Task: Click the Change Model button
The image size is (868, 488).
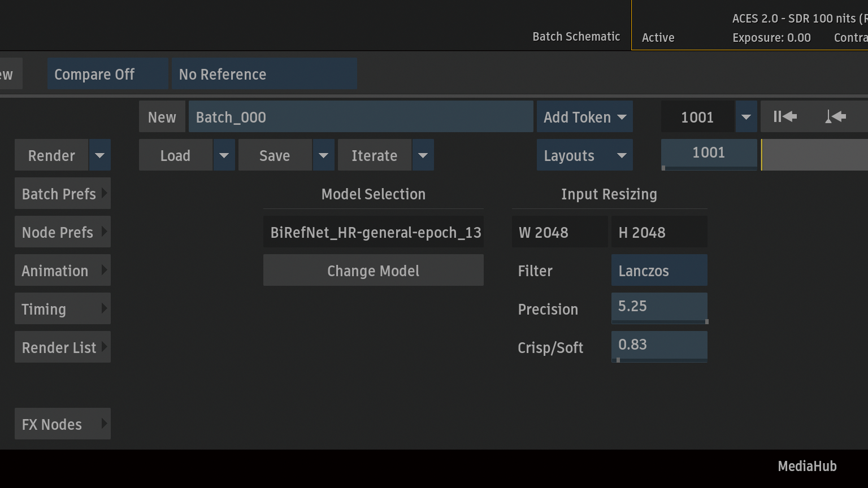Action: click(x=373, y=271)
